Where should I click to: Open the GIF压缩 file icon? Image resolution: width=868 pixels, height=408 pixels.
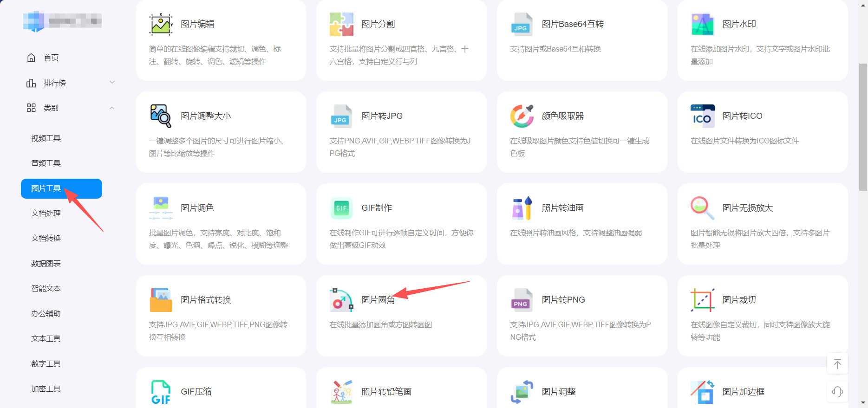click(161, 392)
